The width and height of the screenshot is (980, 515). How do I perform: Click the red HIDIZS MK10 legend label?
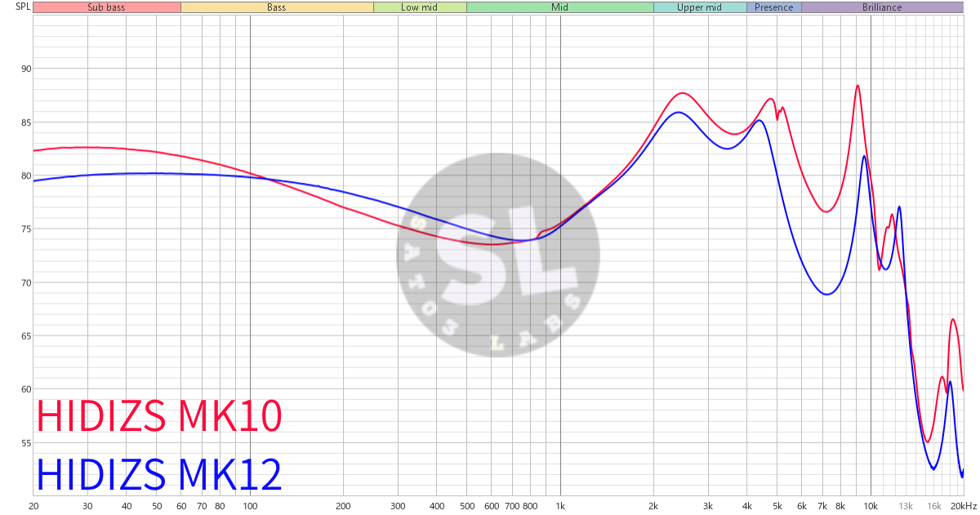[160, 417]
